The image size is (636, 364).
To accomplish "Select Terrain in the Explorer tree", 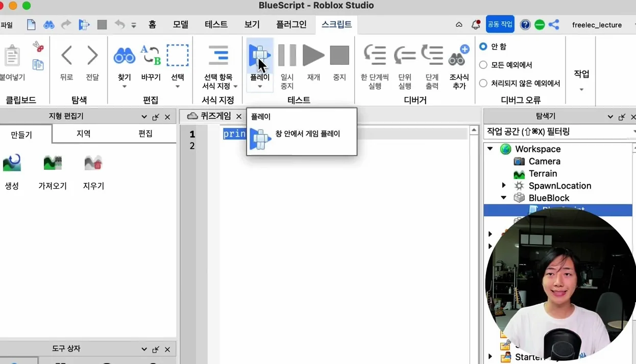I will tap(543, 173).
